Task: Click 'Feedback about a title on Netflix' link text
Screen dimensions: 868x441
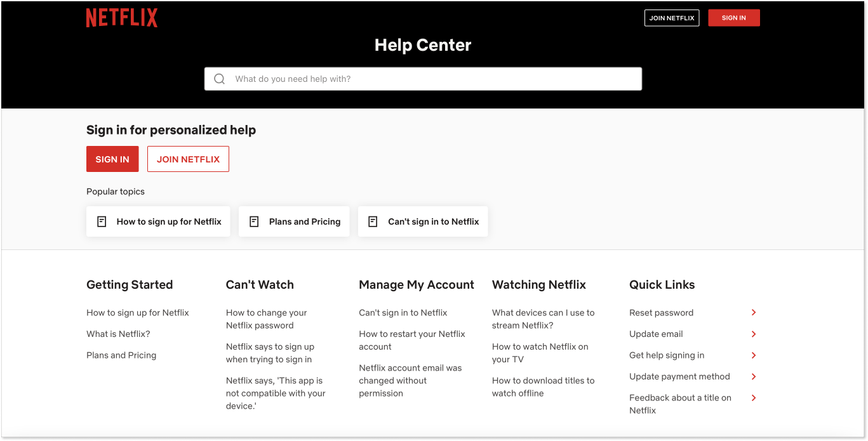Action: (x=680, y=404)
